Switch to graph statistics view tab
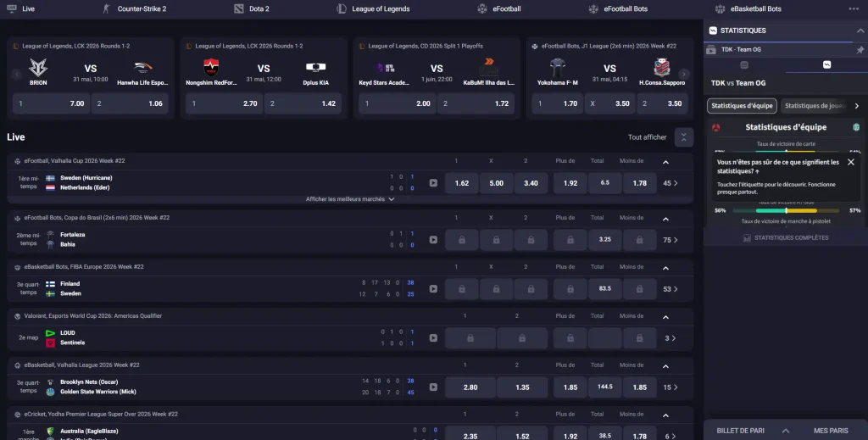This screenshot has width=868, height=440. 826,64
